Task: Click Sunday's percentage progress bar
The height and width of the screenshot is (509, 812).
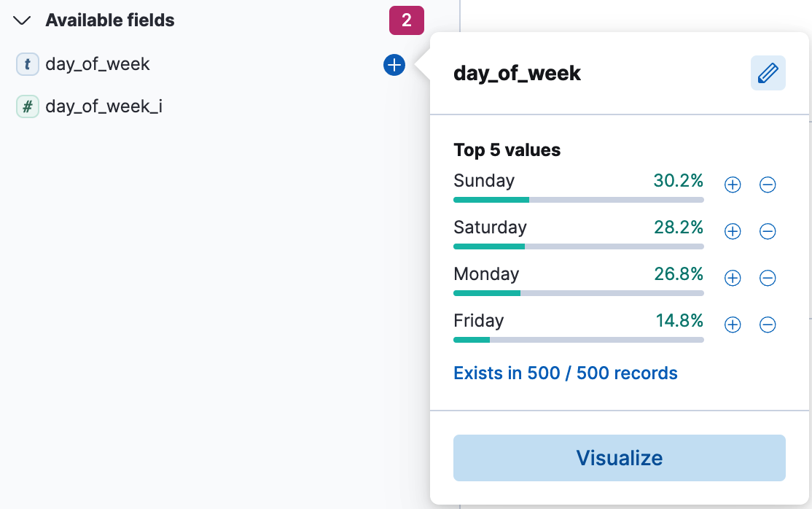Action: pyautogui.click(x=578, y=199)
